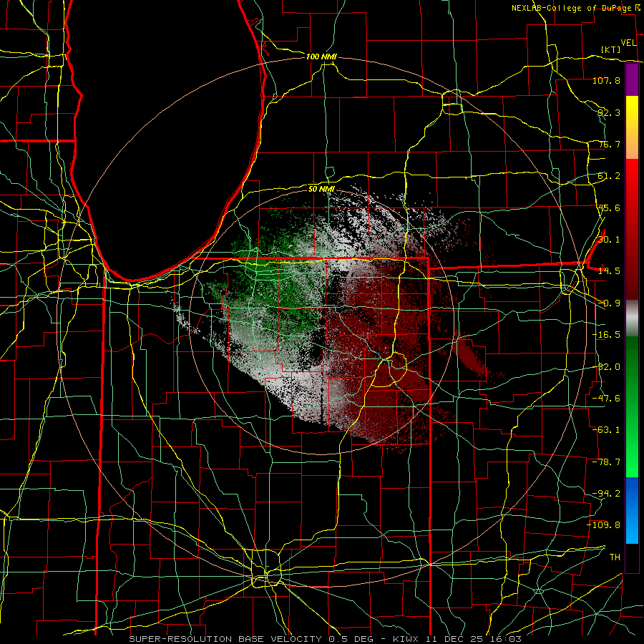Select the 107.8 velocity scale value

[606, 80]
